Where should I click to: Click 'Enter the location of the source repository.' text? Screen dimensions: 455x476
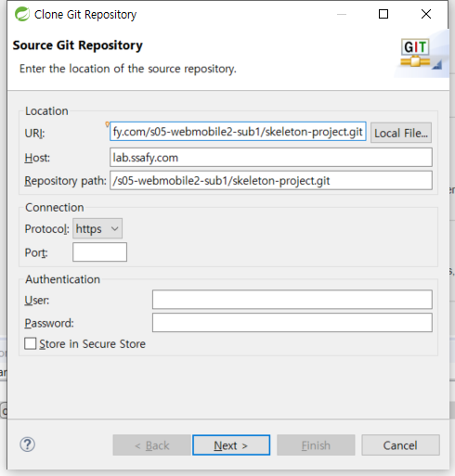pyautogui.click(x=128, y=69)
